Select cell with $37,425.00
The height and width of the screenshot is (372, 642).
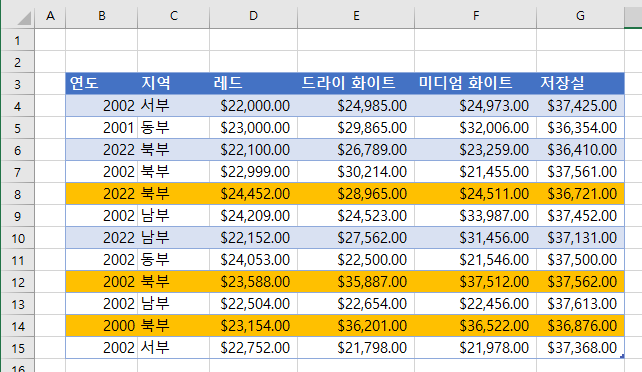pyautogui.click(x=580, y=106)
